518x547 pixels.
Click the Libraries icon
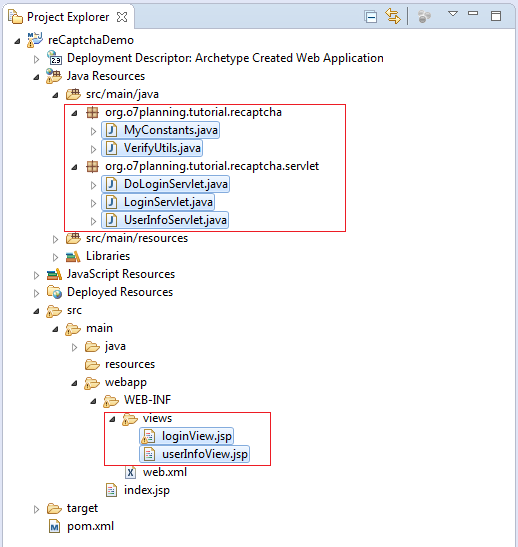click(73, 256)
